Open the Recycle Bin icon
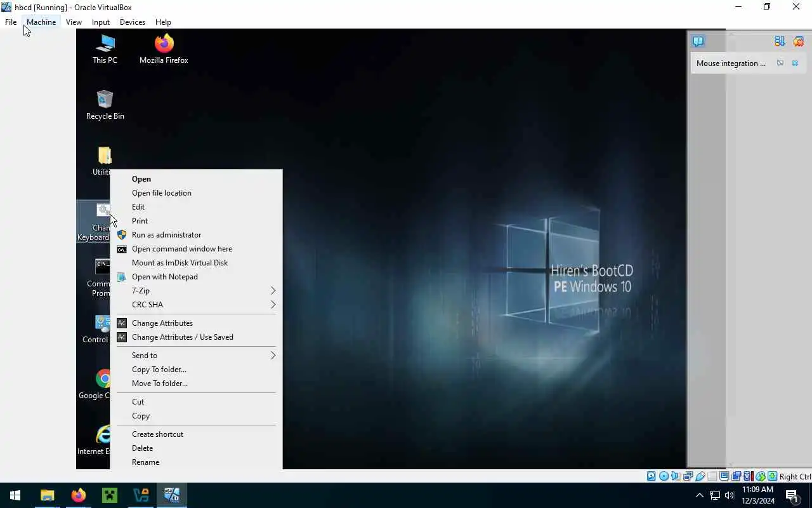Viewport: 812px width, 508px height. pos(105,105)
